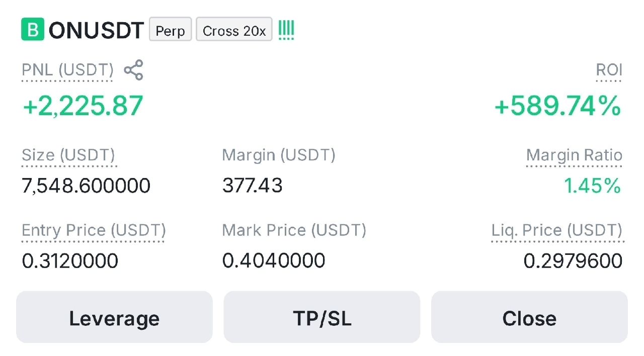The height and width of the screenshot is (356, 644).
Task: Tap the PNL (USDT) label
Action: 67,70
